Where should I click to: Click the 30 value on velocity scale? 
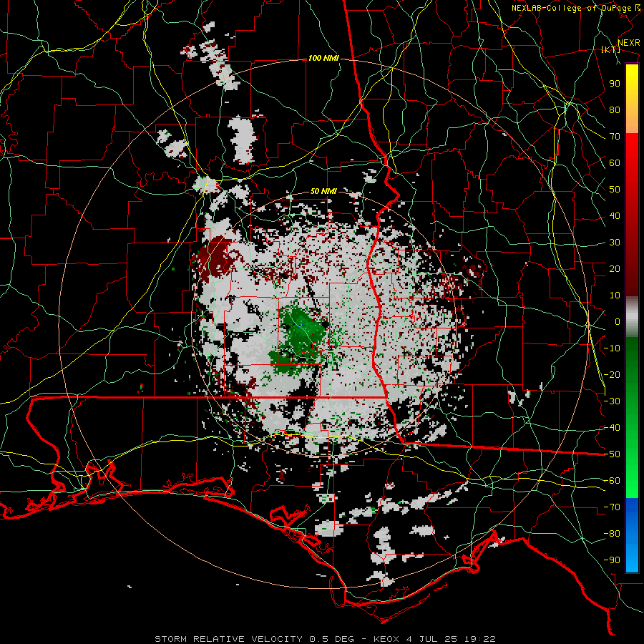point(615,243)
